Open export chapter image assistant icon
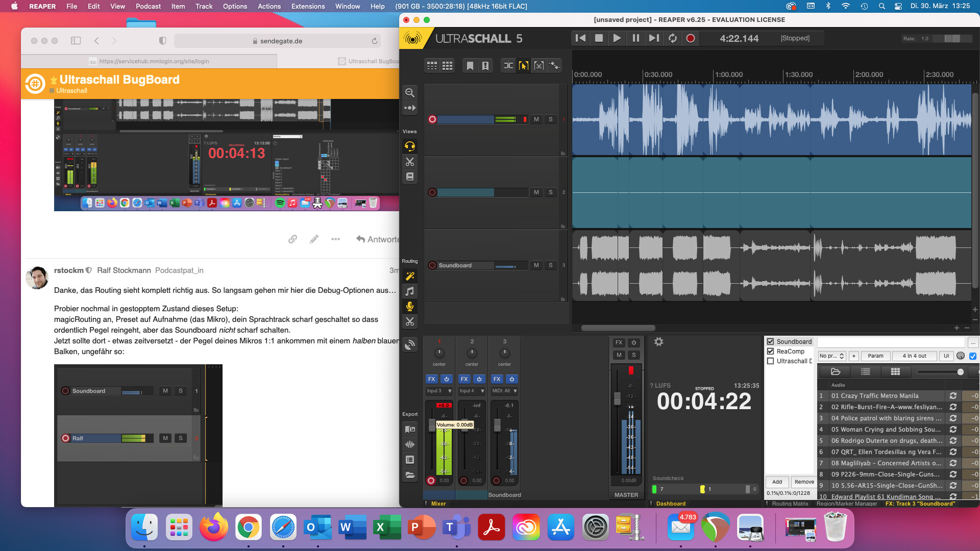Screen dimensions: 980x551 click(409, 429)
